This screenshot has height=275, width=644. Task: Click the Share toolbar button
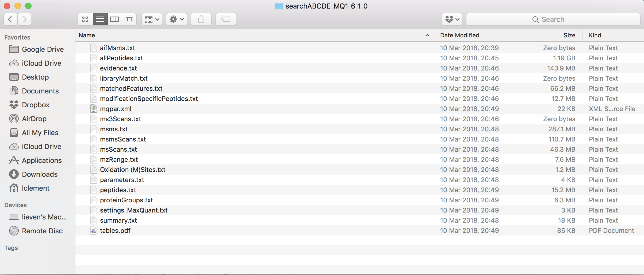201,19
